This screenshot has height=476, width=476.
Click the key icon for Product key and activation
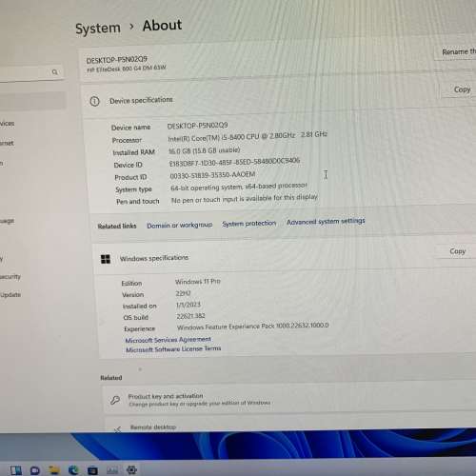[115, 400]
